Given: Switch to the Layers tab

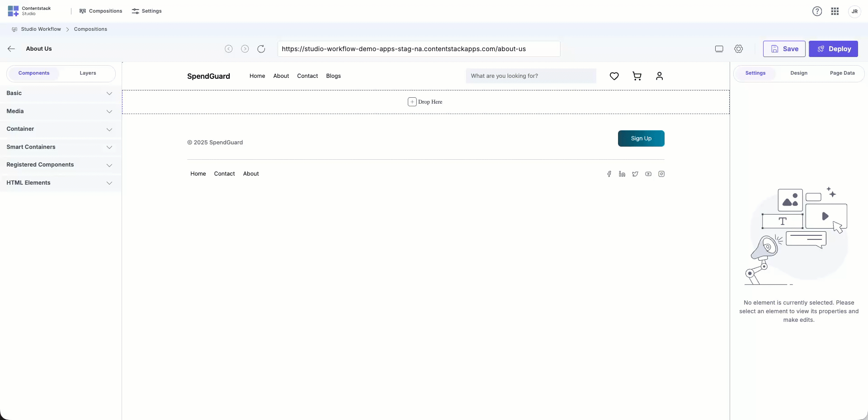Looking at the screenshot, I should coord(88,73).
